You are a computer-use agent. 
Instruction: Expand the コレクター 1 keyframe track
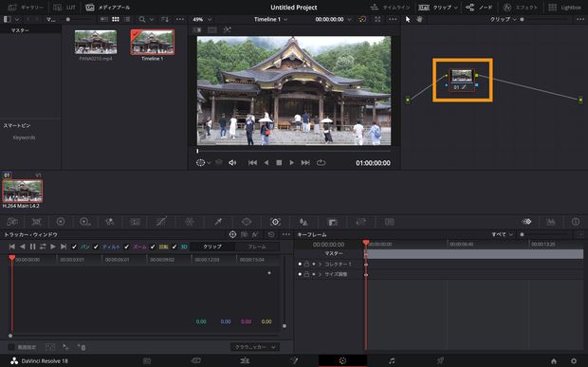click(320, 264)
